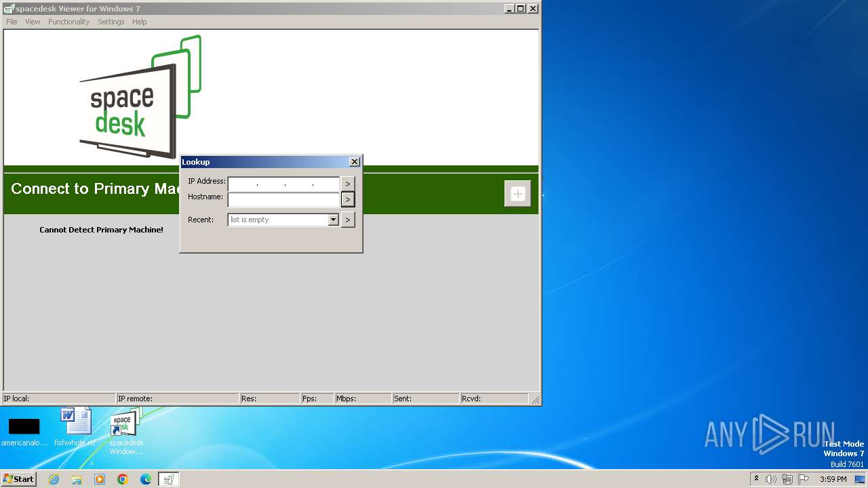
Task: Click the IP remote status field
Action: (178, 399)
